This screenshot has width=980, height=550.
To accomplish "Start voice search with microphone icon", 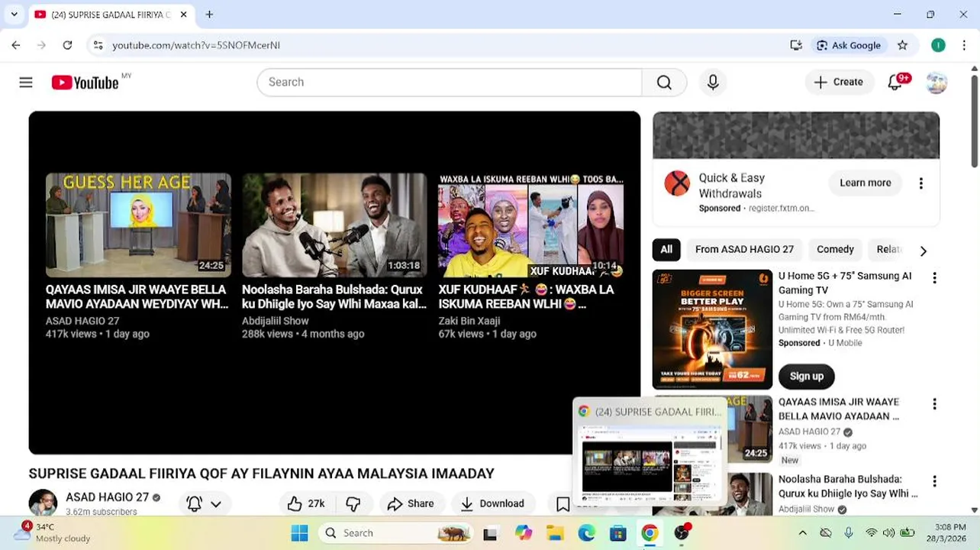I will (x=713, y=82).
